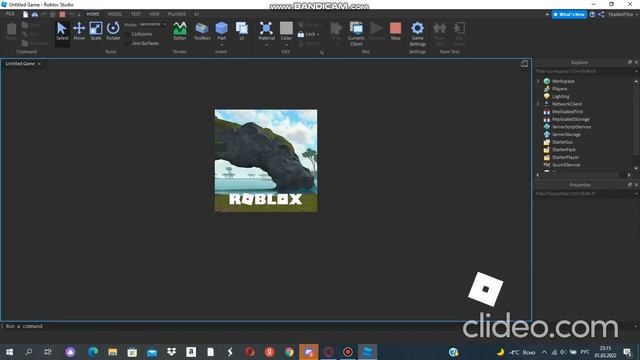Expand the NetworkClient tree node
640x360 pixels.
point(538,104)
